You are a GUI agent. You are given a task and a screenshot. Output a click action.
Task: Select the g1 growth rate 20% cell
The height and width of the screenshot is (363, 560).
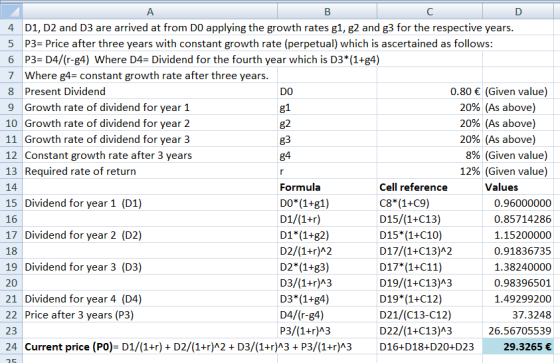pyautogui.click(x=430, y=107)
